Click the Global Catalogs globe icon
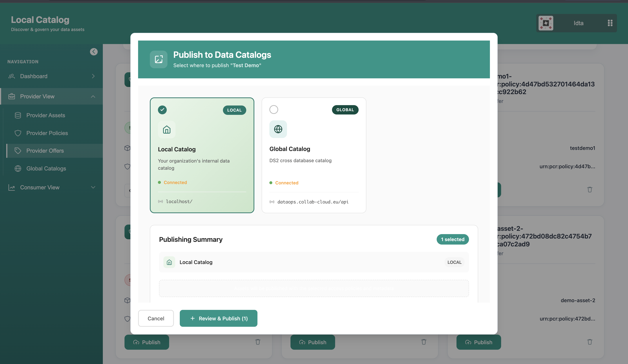 (18, 169)
